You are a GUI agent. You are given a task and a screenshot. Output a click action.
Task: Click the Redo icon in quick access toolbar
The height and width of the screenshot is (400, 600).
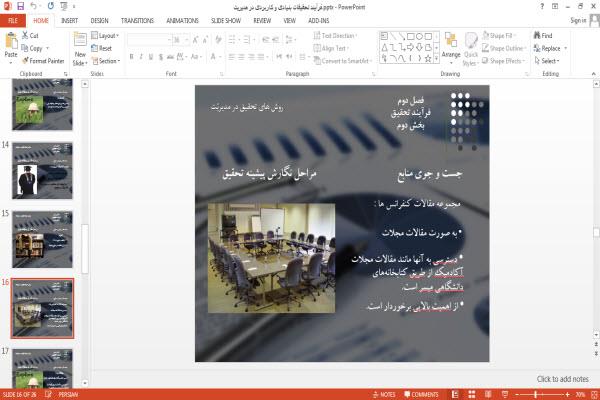point(51,6)
